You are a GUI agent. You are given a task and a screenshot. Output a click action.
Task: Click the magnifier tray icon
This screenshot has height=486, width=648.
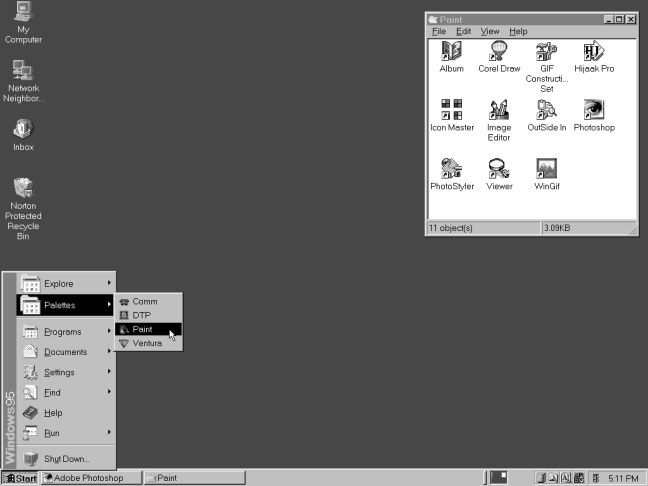point(553,478)
